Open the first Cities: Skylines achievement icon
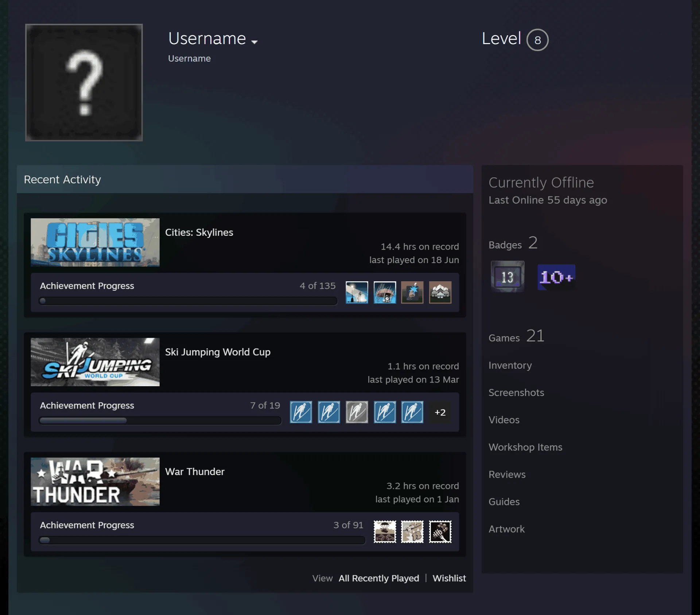The height and width of the screenshot is (615, 700). pos(357,292)
